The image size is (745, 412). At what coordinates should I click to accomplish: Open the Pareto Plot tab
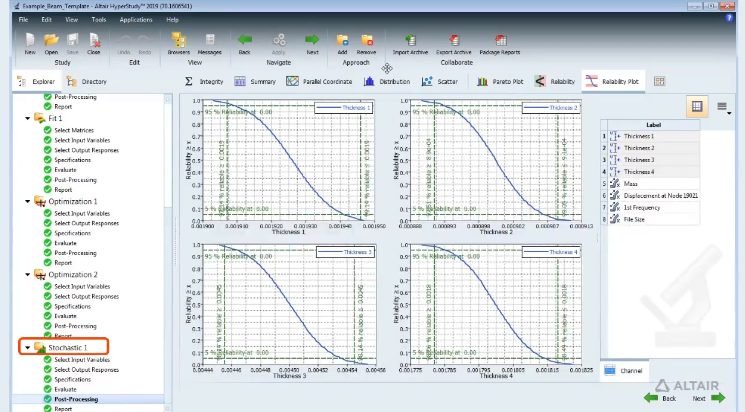[x=500, y=82]
